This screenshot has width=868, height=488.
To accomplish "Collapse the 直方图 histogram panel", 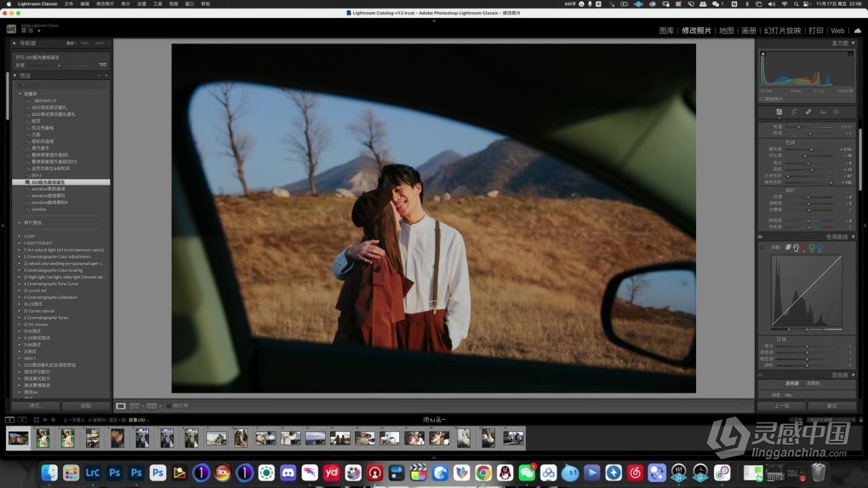I will (x=853, y=43).
